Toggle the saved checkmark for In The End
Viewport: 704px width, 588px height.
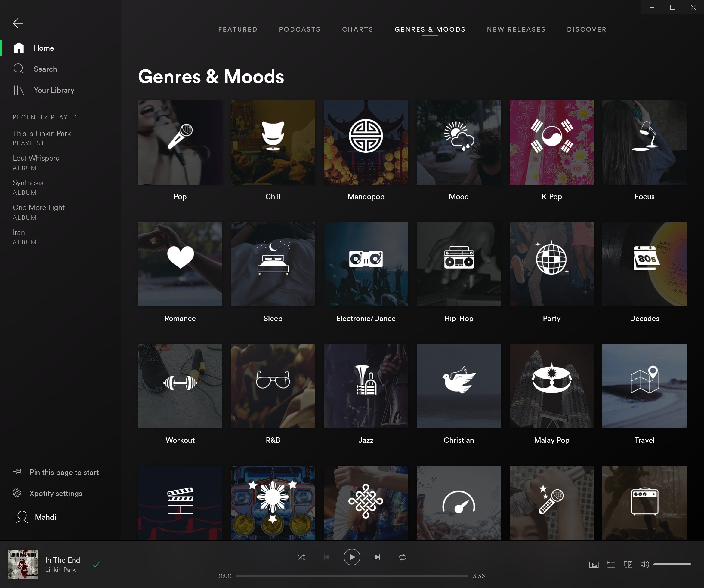click(97, 565)
